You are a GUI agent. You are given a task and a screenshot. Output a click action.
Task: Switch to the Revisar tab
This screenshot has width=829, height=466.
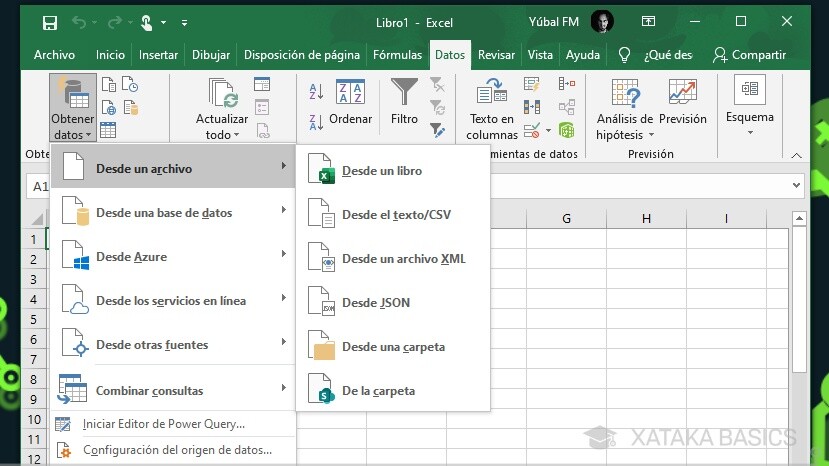(496, 55)
